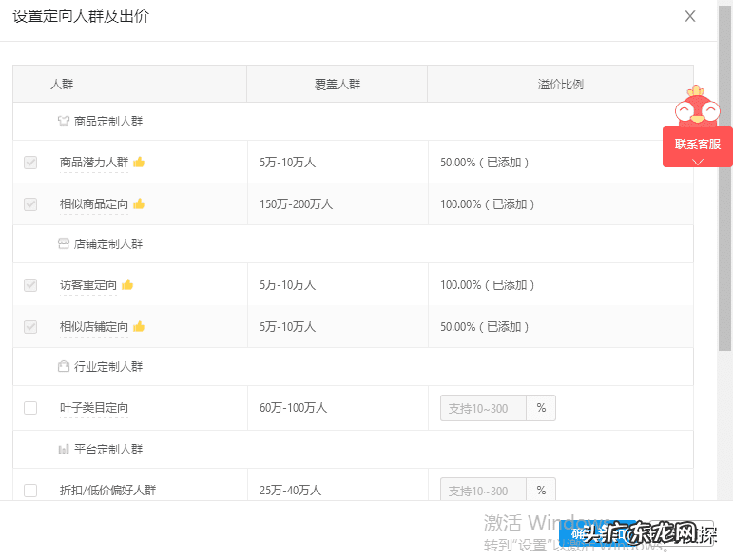Viewport: 733px width, 560px height.
Task: Click the 覆盖人群 column header
Action: tap(338, 84)
